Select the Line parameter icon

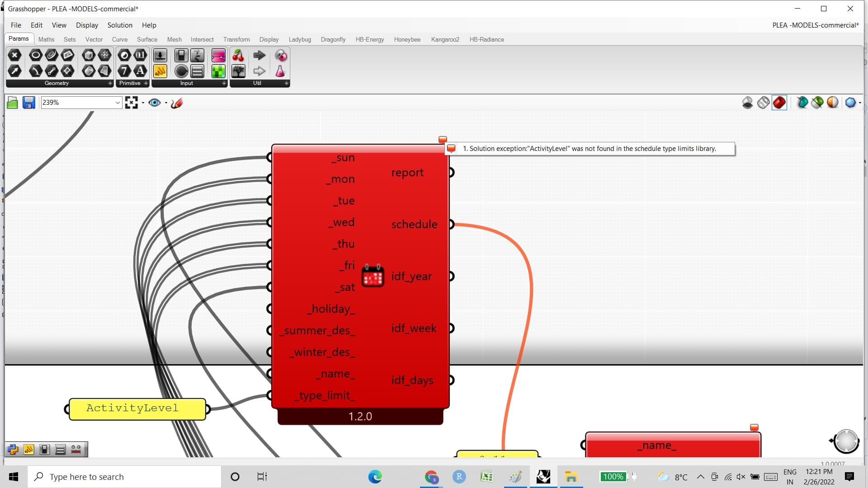(x=52, y=71)
